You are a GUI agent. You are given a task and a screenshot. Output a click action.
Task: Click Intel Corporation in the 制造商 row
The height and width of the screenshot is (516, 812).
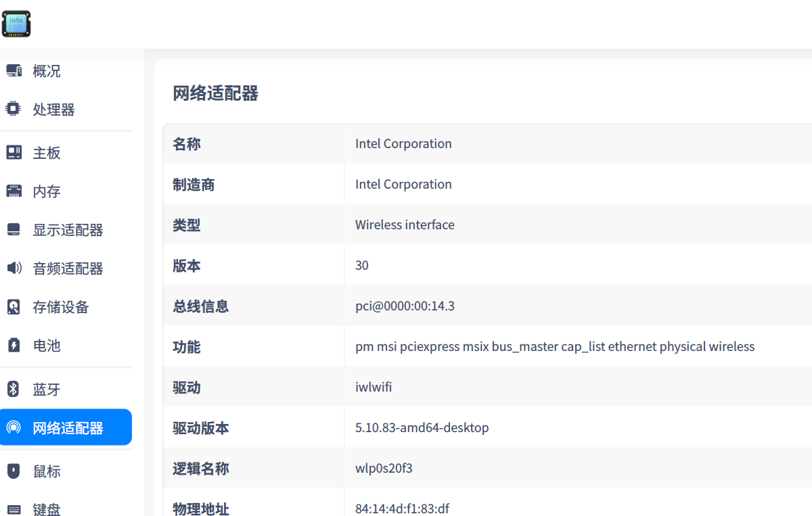pyautogui.click(x=403, y=184)
